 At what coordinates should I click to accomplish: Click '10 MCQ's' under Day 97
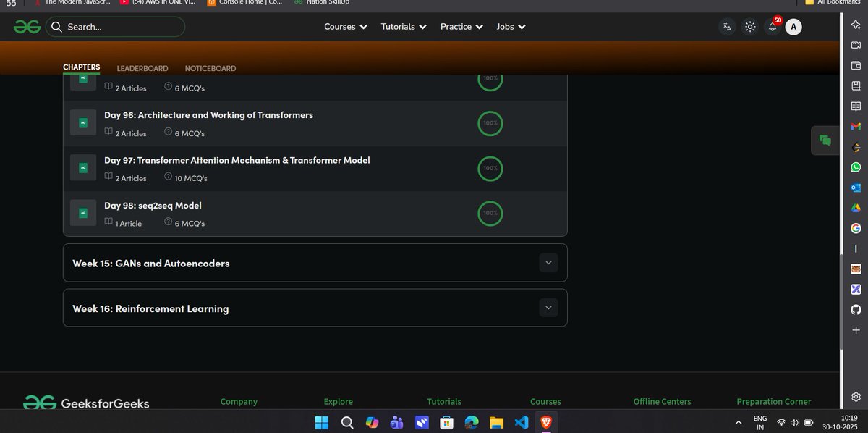click(186, 178)
